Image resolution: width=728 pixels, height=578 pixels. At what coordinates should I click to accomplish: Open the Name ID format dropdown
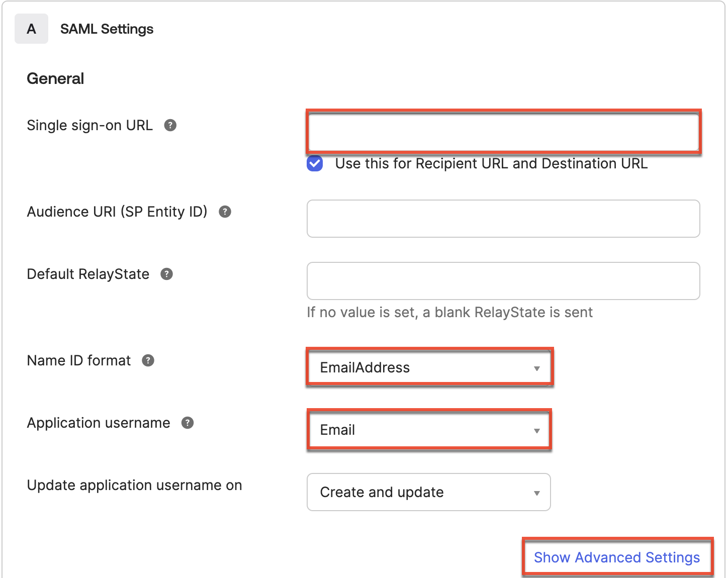click(x=429, y=367)
